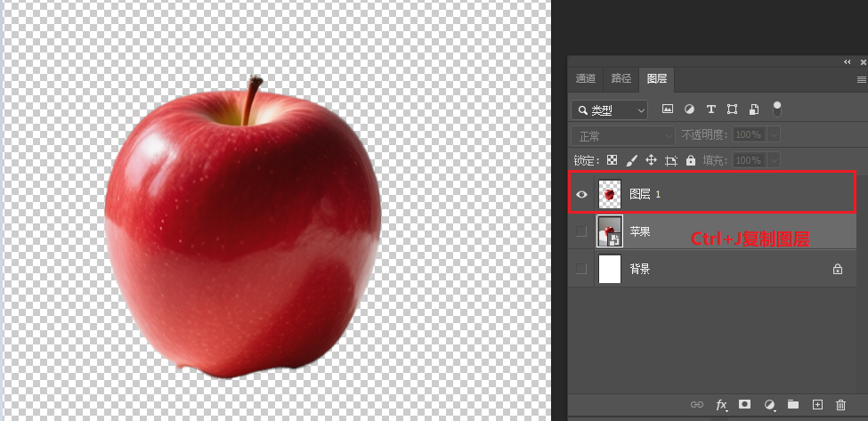
Task: Switch to the 路径 tab
Action: (621, 79)
